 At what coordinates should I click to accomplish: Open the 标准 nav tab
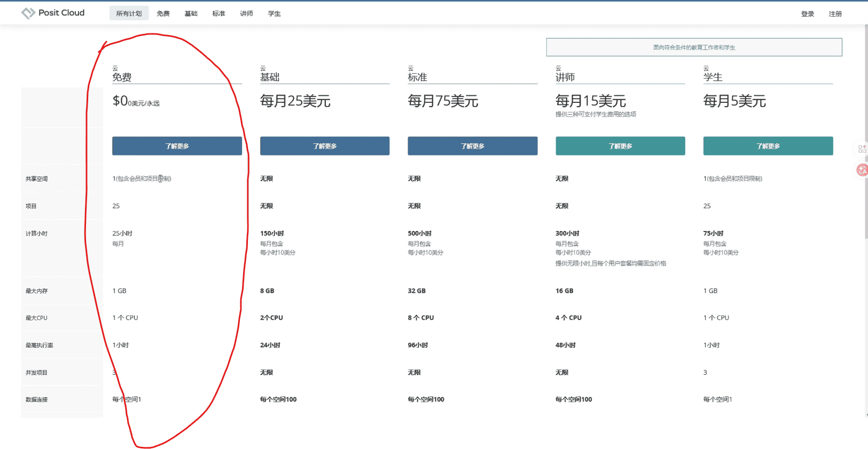(219, 13)
